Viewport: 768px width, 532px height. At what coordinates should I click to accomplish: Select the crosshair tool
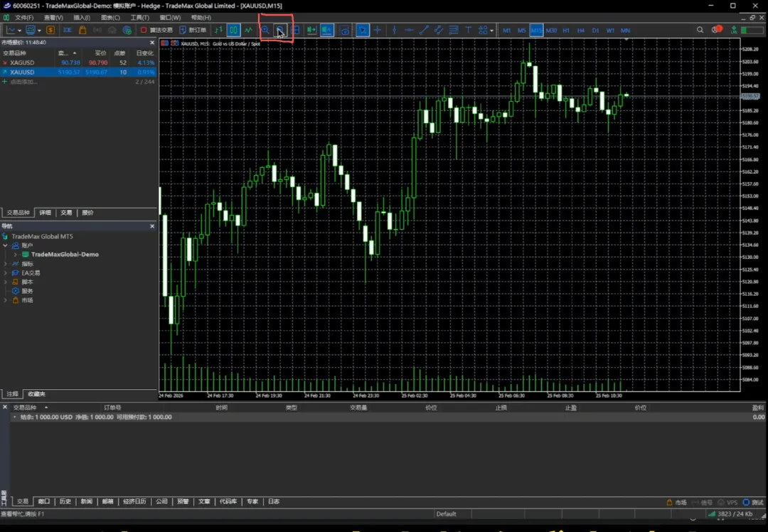coord(378,31)
